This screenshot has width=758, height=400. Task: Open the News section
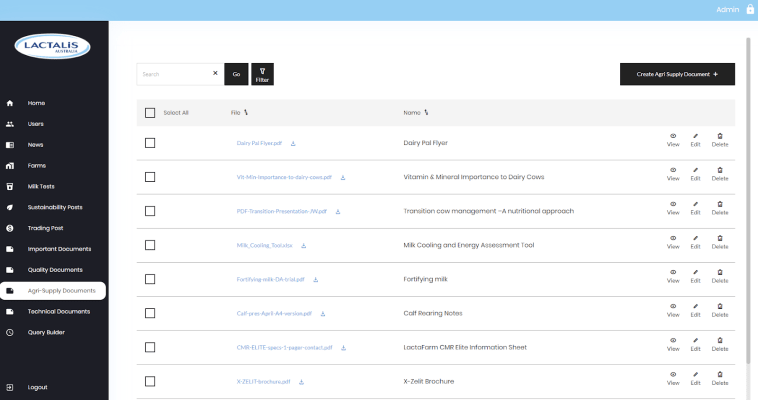pos(35,145)
